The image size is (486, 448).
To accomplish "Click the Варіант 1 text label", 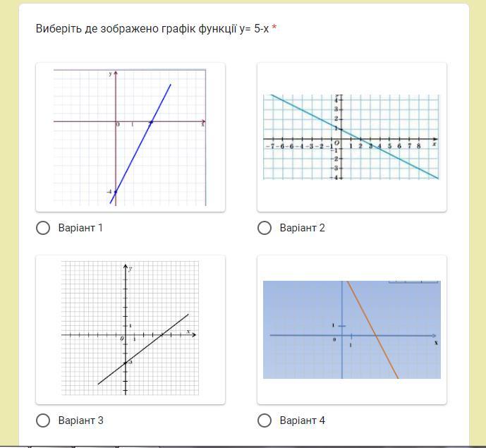I will click(x=80, y=228).
